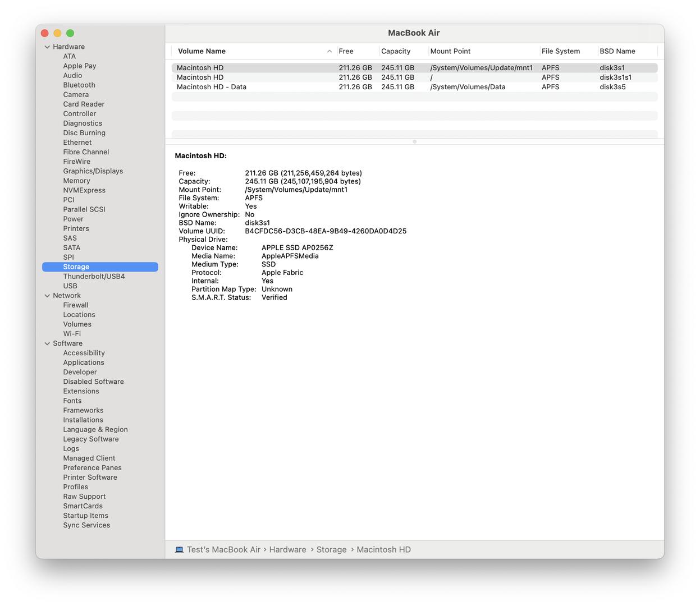The width and height of the screenshot is (700, 606).
Task: Select Startup Items in sidebar
Action: click(x=85, y=516)
